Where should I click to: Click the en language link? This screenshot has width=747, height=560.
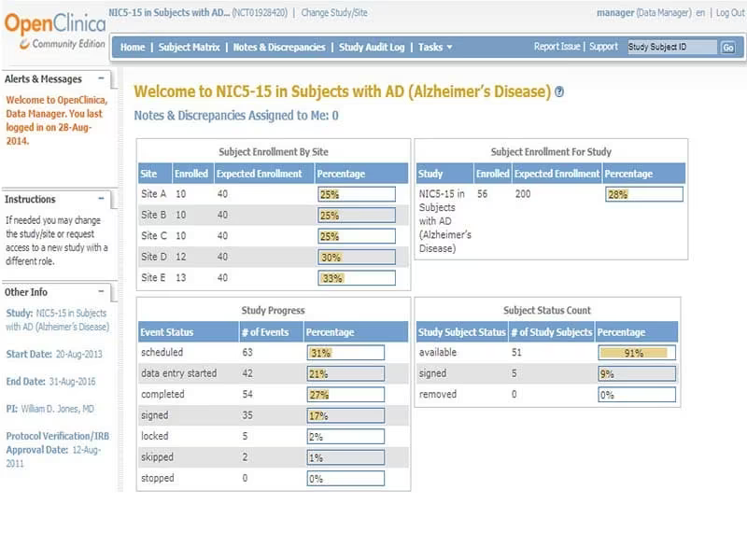click(700, 13)
